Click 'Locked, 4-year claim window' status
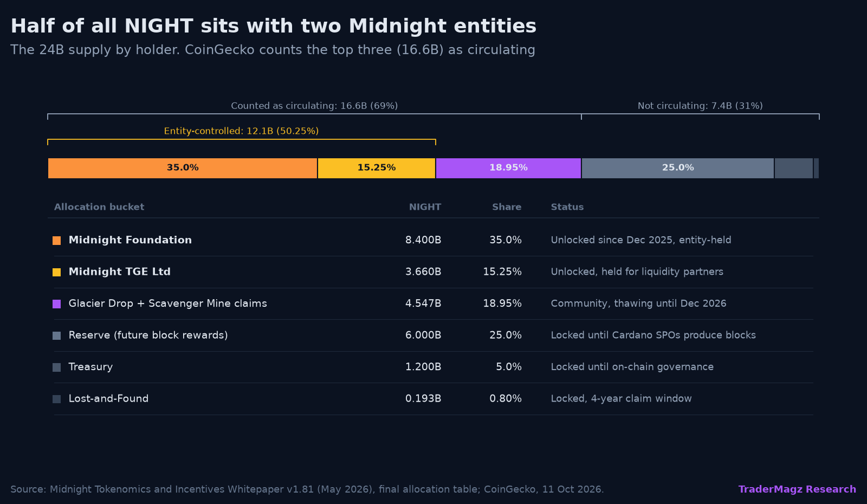The height and width of the screenshot is (504, 867). point(621,398)
